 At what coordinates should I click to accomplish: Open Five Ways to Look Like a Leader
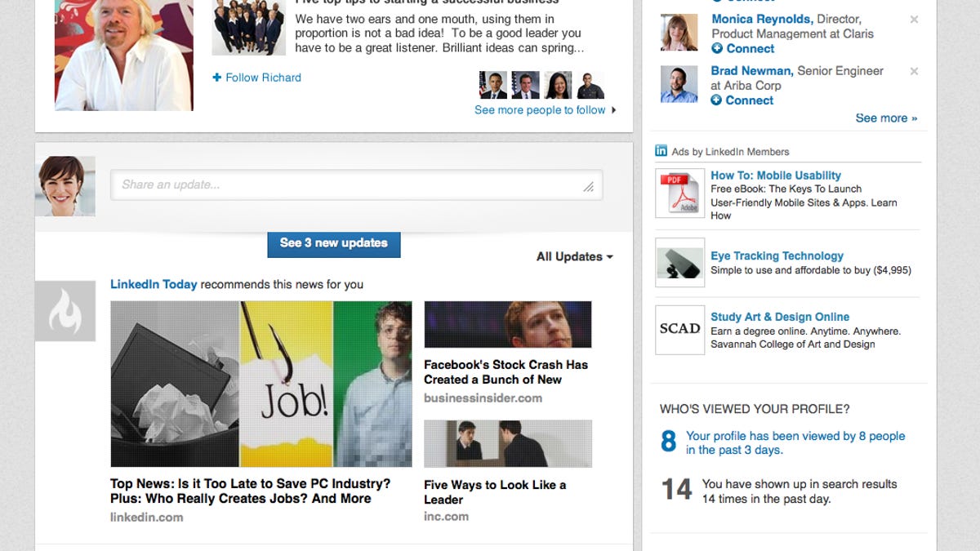(494, 492)
